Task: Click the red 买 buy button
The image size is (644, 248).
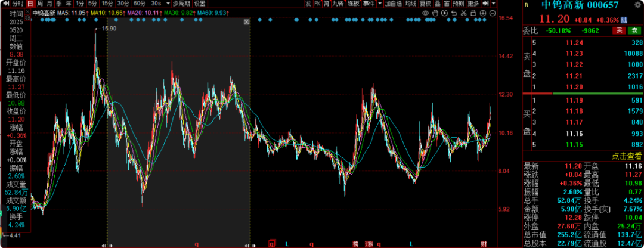Action: 618,30
